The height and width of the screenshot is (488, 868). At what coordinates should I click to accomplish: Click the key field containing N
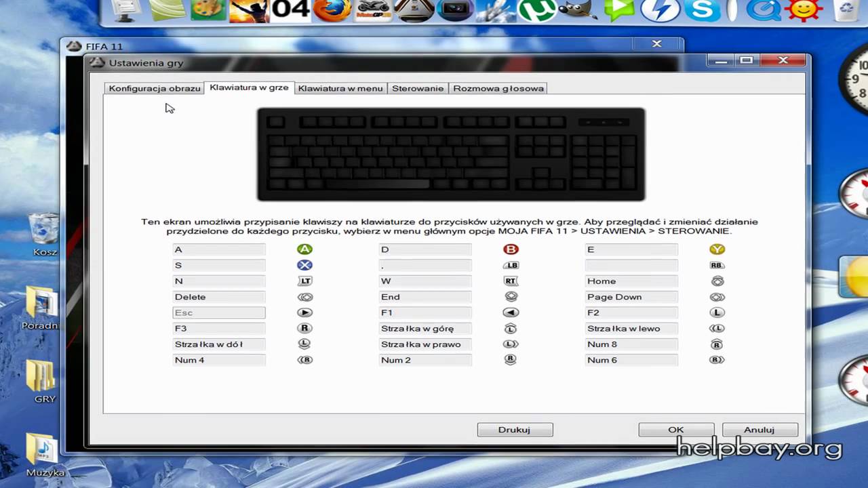[218, 281]
